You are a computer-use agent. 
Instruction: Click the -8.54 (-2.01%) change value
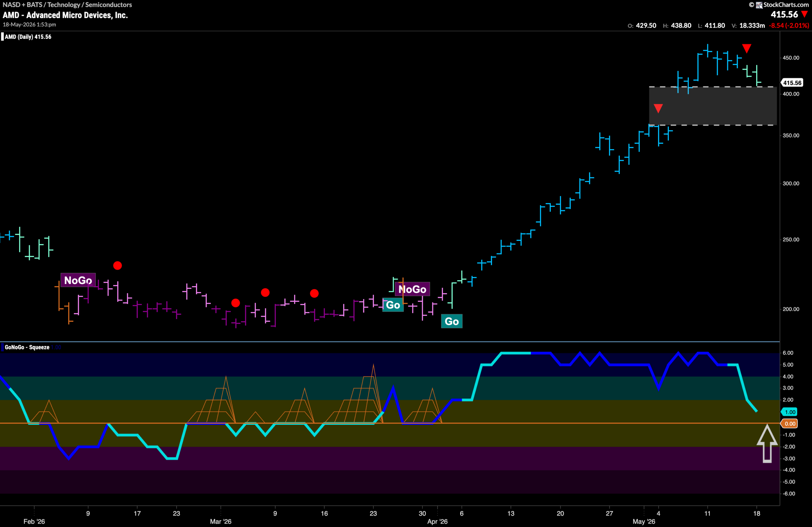click(x=789, y=26)
